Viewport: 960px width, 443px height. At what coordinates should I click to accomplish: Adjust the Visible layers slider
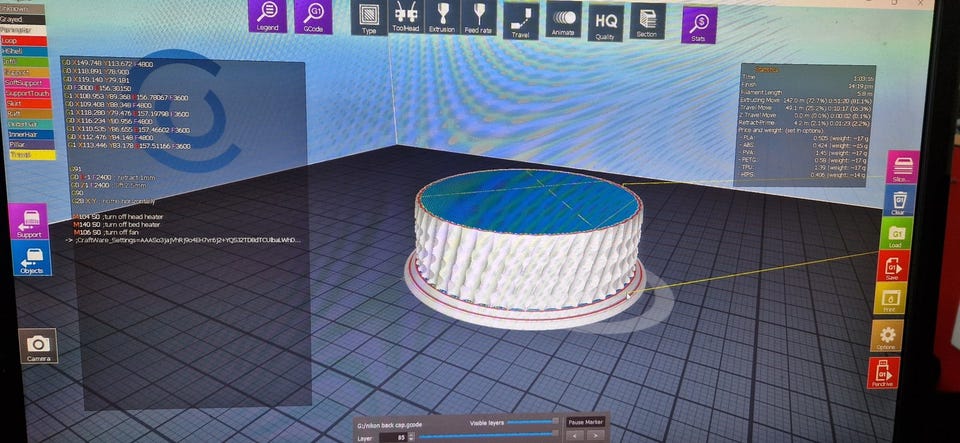pyautogui.click(x=533, y=422)
